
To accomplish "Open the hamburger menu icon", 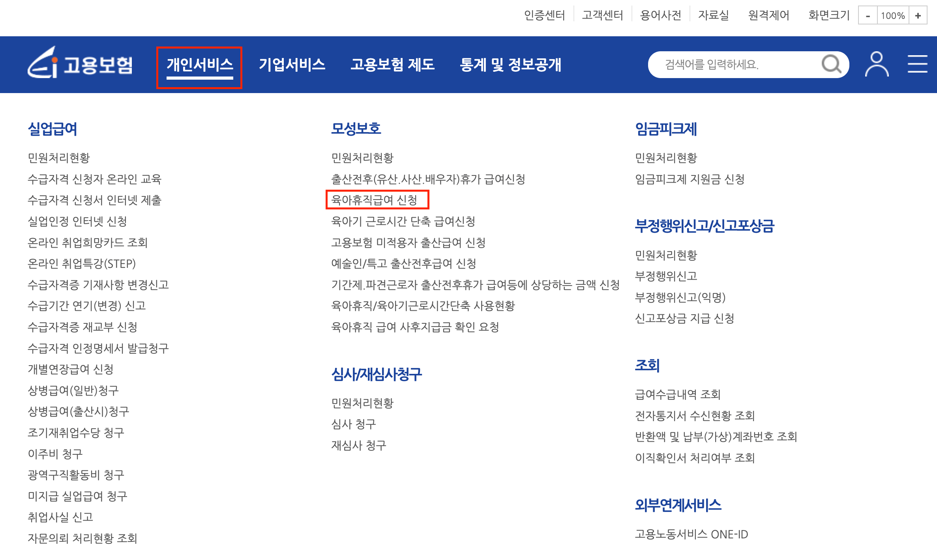I will pos(917,64).
